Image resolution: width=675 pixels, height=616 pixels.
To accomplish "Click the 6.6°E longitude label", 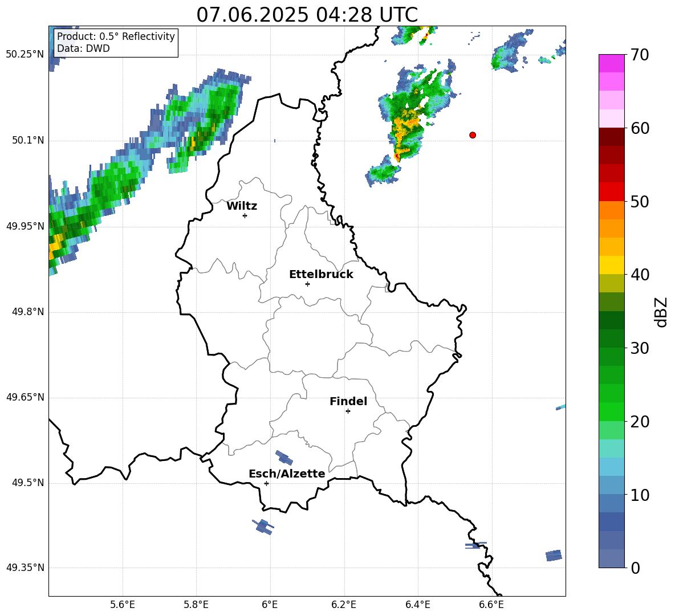I will click(491, 605).
